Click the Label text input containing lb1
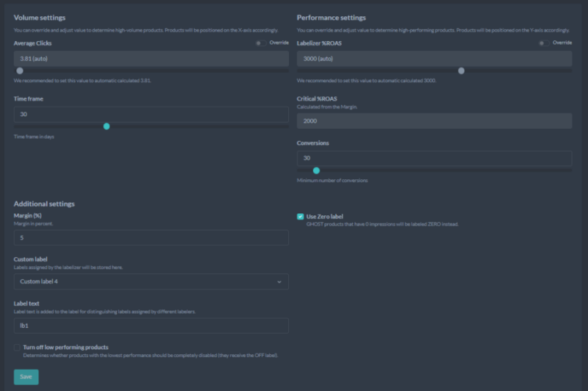 pyautogui.click(x=151, y=326)
